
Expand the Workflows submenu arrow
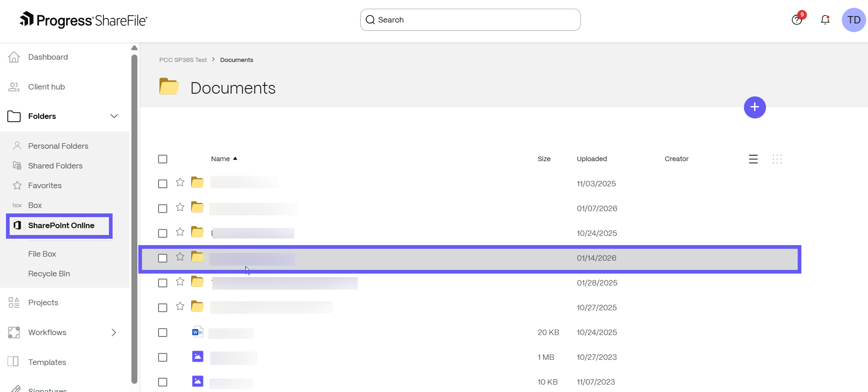point(114,332)
